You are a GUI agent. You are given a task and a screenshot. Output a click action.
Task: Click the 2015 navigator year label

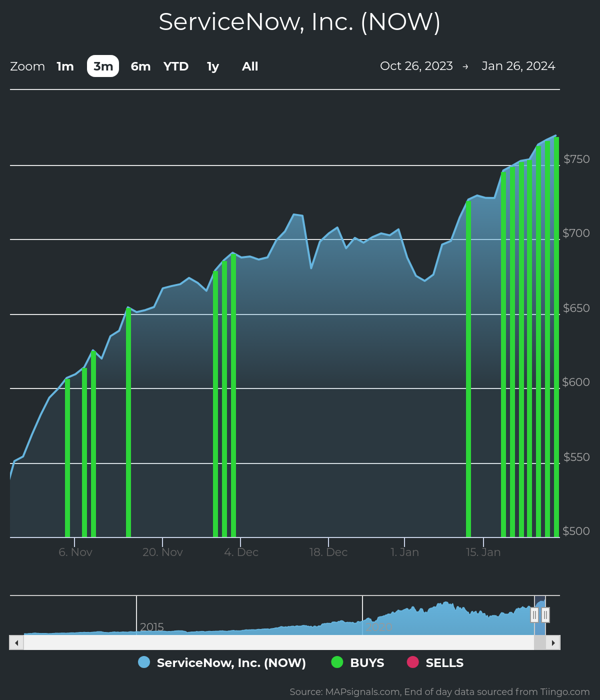152,627
